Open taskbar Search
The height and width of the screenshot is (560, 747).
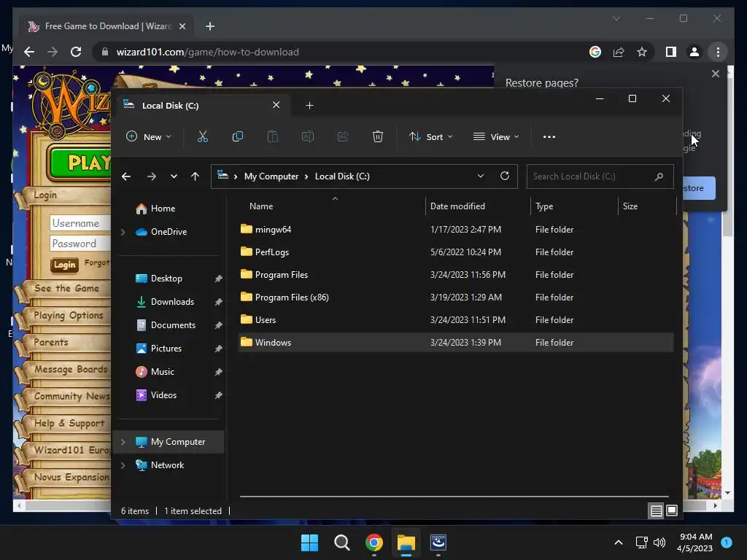pyautogui.click(x=341, y=542)
